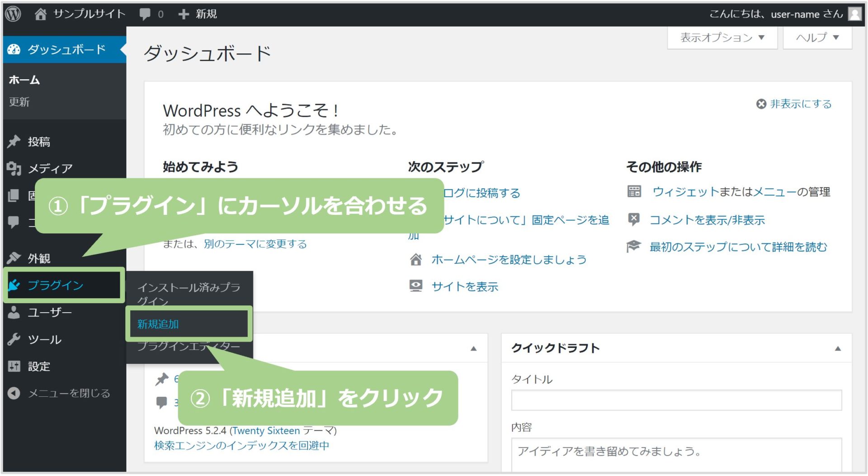Click the + 新規 icon in the admin bar
This screenshot has width=868, height=476.
coord(183,14)
